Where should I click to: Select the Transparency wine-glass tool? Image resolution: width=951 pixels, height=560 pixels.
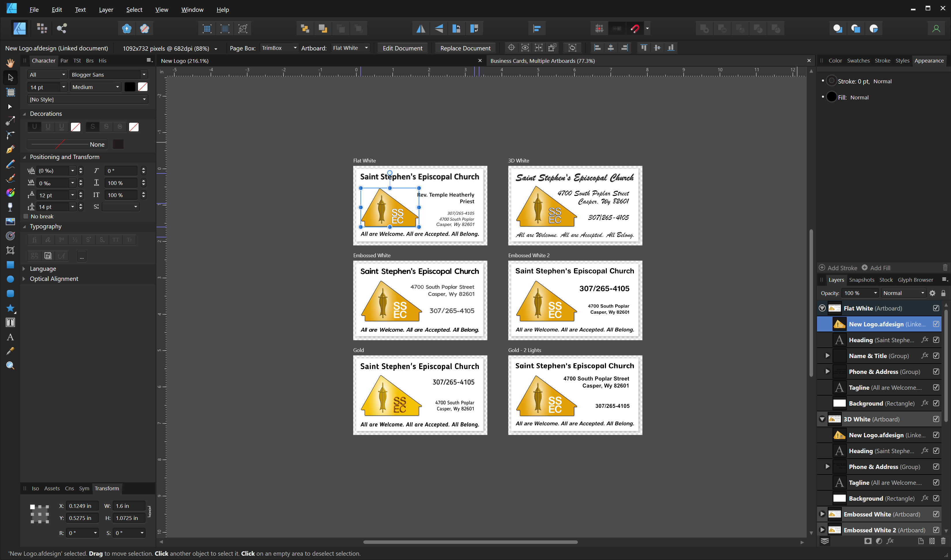(10, 207)
